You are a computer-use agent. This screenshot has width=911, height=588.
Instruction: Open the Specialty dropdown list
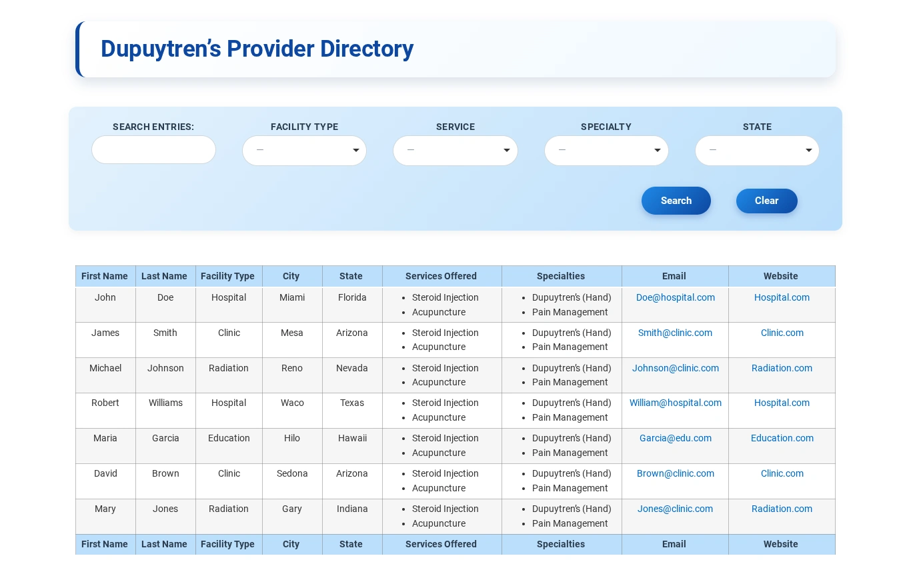tap(606, 151)
